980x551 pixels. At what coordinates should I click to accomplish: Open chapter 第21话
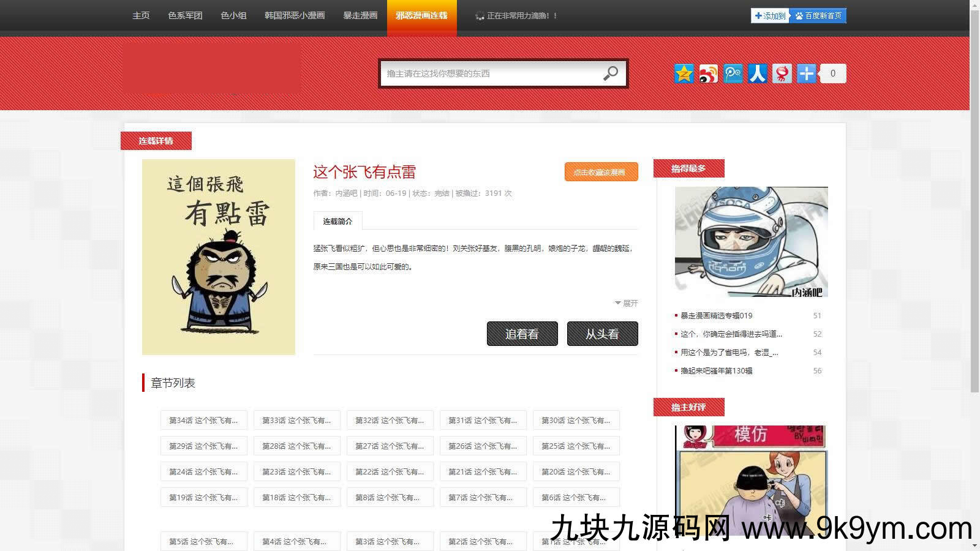pos(483,472)
